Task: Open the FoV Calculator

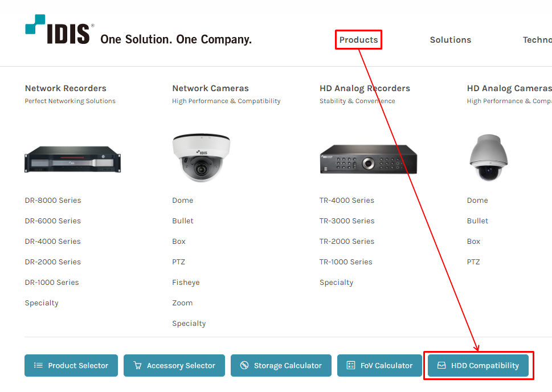Action: 379,366
